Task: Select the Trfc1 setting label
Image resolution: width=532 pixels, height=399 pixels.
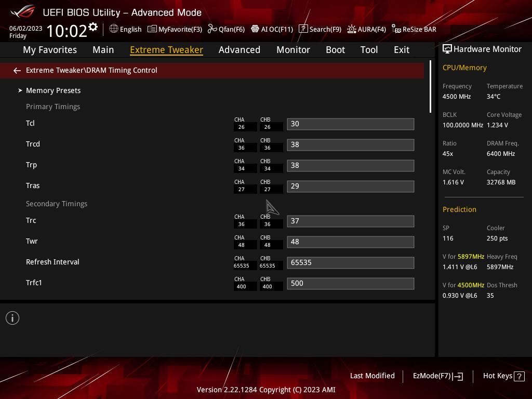Action: 34,283
